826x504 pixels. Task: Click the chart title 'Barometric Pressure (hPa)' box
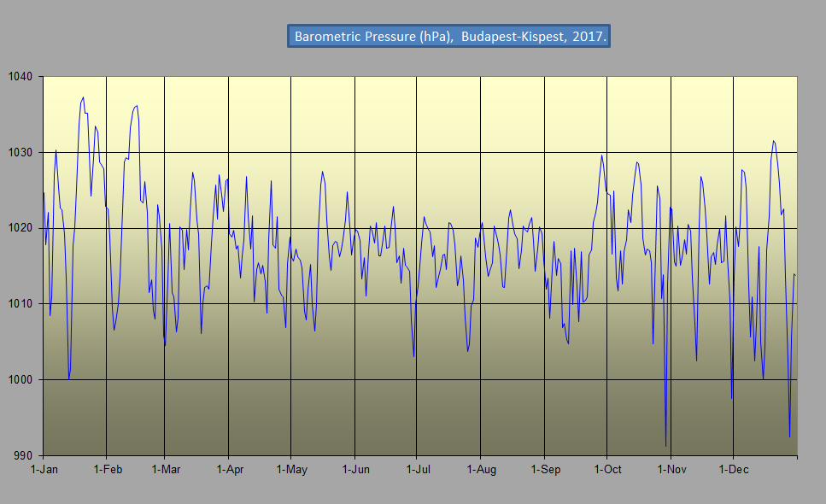coord(448,37)
